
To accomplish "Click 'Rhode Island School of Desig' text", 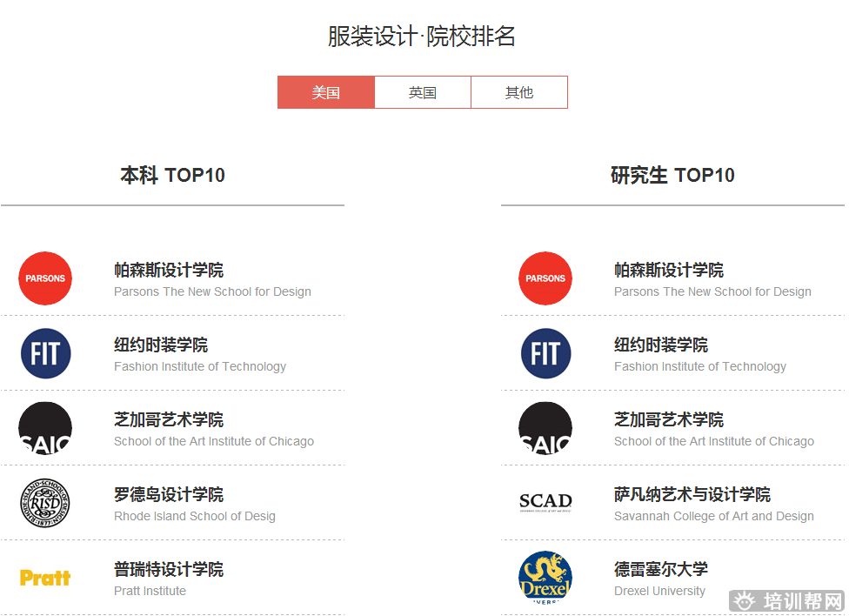I will (194, 516).
